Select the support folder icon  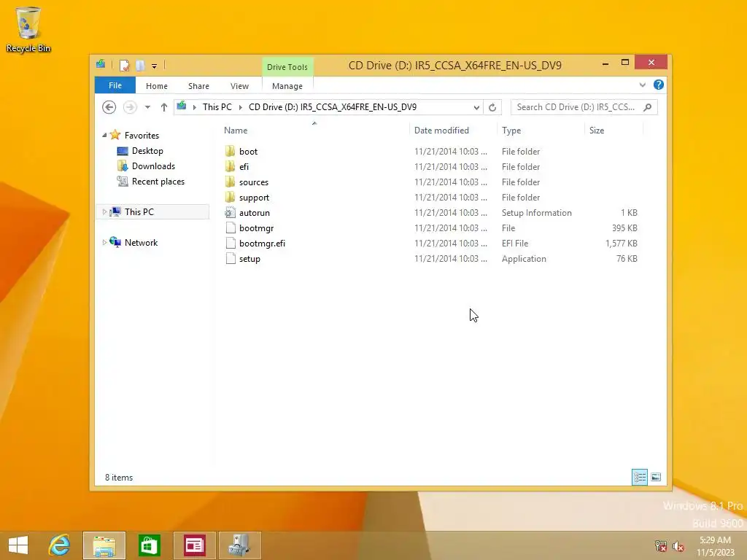tap(230, 197)
